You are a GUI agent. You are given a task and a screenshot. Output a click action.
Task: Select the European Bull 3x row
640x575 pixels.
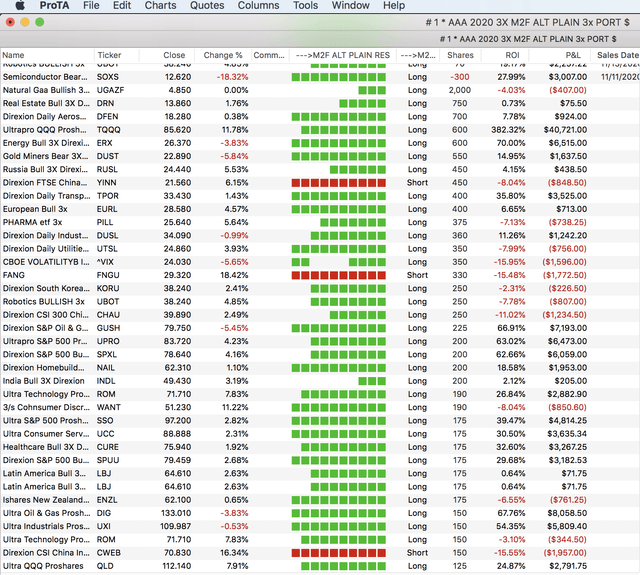click(320, 209)
